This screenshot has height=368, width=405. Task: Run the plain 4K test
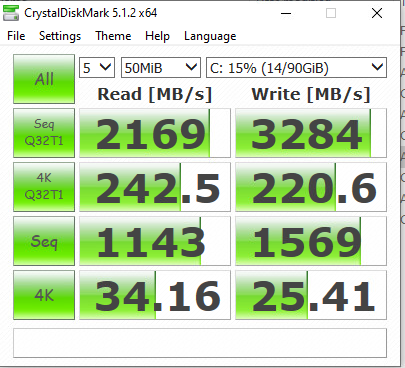pos(44,295)
